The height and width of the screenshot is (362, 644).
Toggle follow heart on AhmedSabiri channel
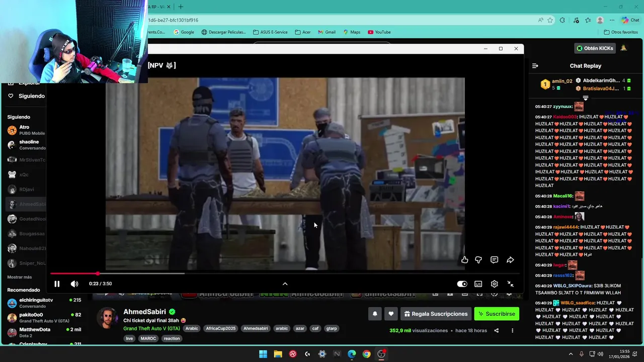(x=391, y=314)
